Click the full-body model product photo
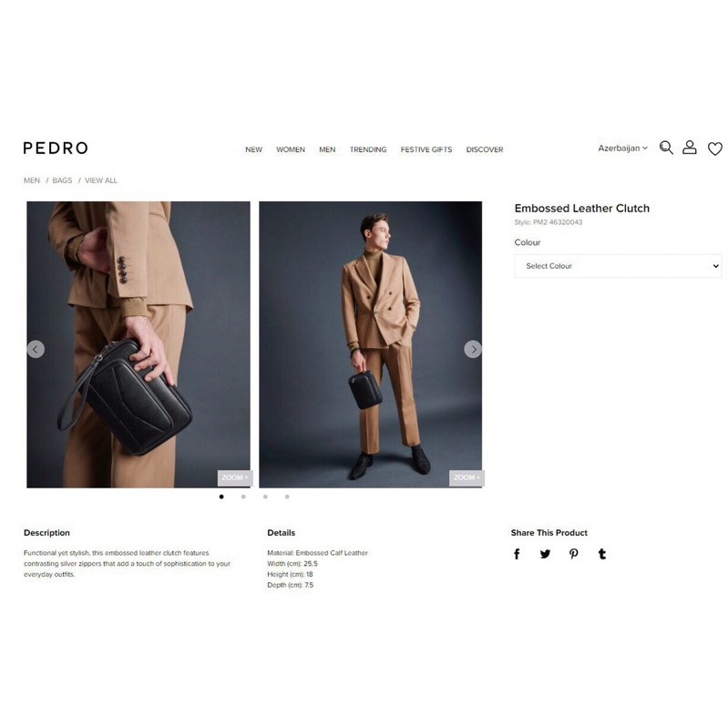This screenshot has width=728, height=728. [371, 344]
